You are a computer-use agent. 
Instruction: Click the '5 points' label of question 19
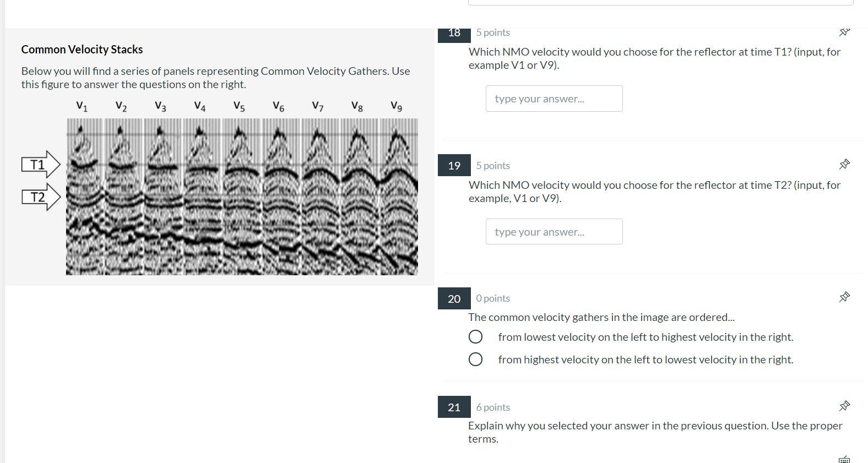[x=492, y=165]
